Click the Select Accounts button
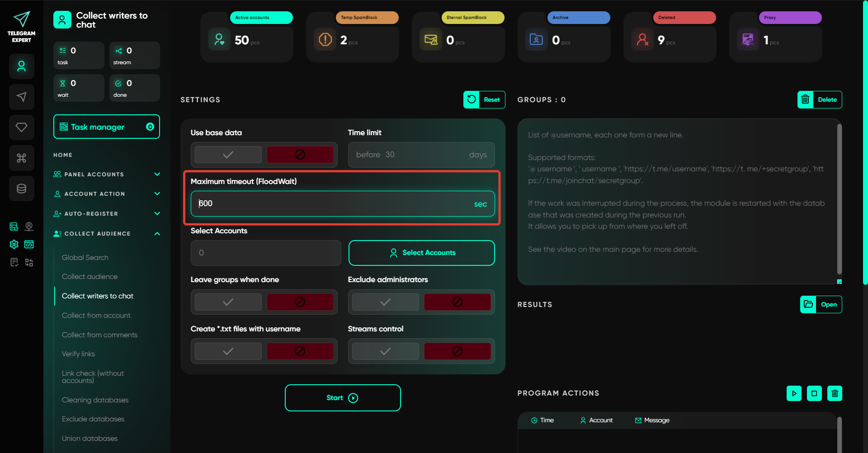Image resolution: width=868 pixels, height=453 pixels. click(x=421, y=253)
